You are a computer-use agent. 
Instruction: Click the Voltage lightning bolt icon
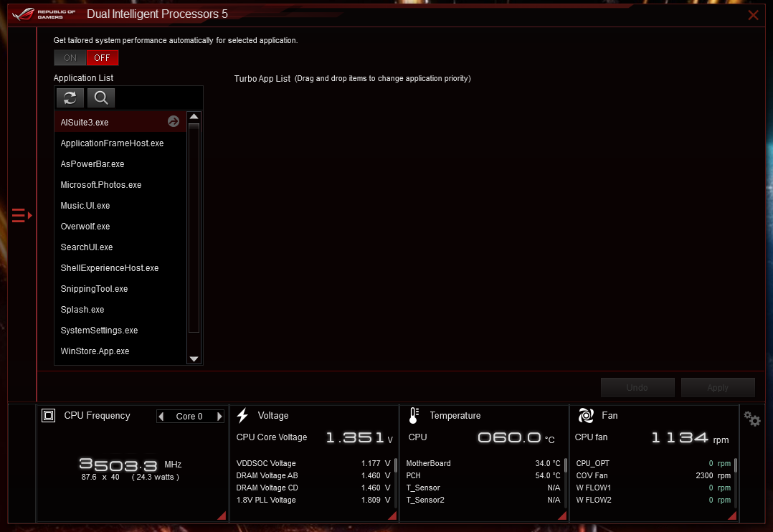pos(242,416)
